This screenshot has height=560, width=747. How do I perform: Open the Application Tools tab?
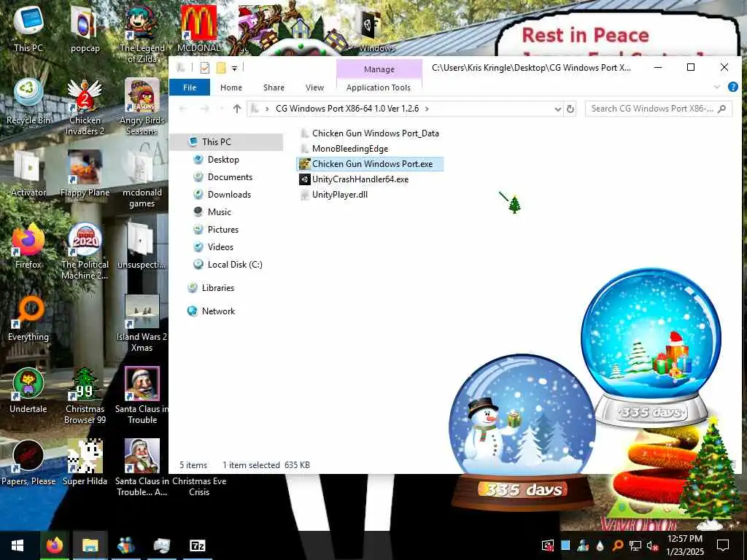coord(379,87)
